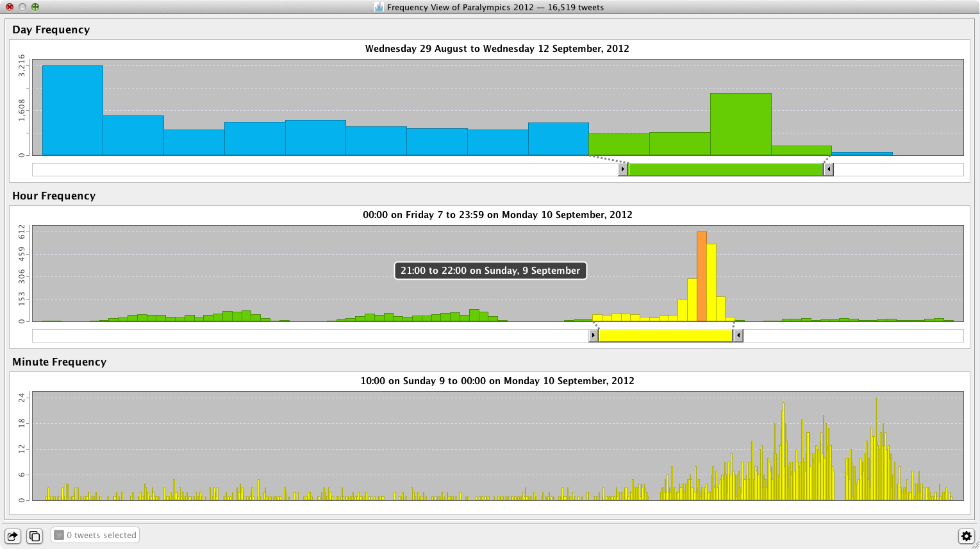Select the tallest blue bar in Day Frequency
This screenshot has height=549, width=980.
point(72,110)
